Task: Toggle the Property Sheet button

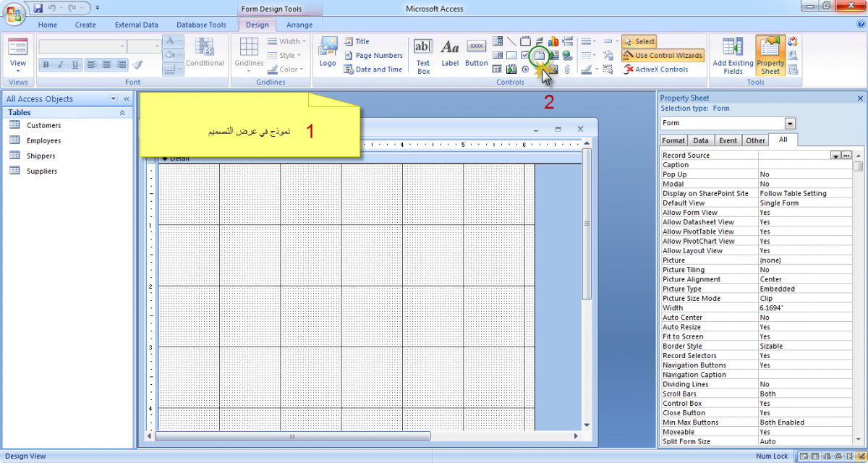Action: pos(770,56)
